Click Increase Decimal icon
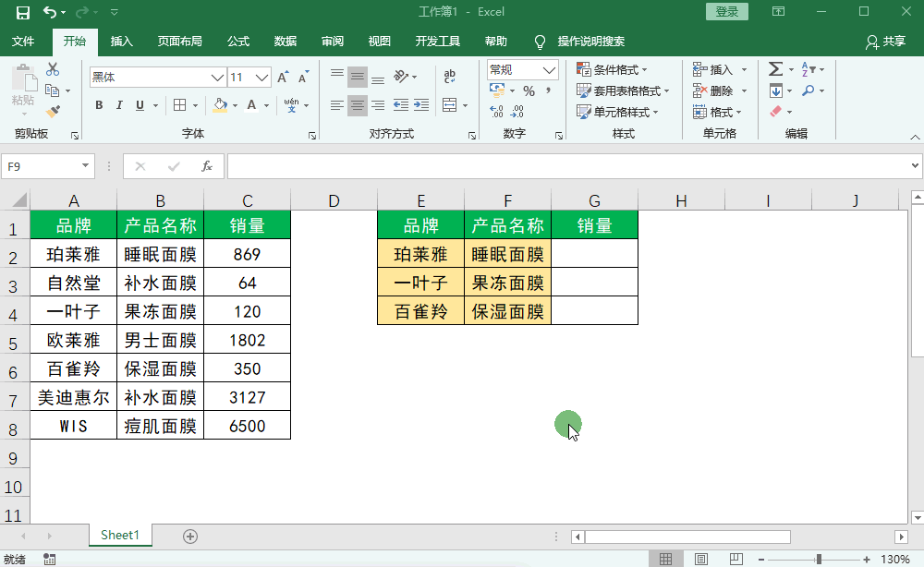This screenshot has width=924, height=567. 497,112
